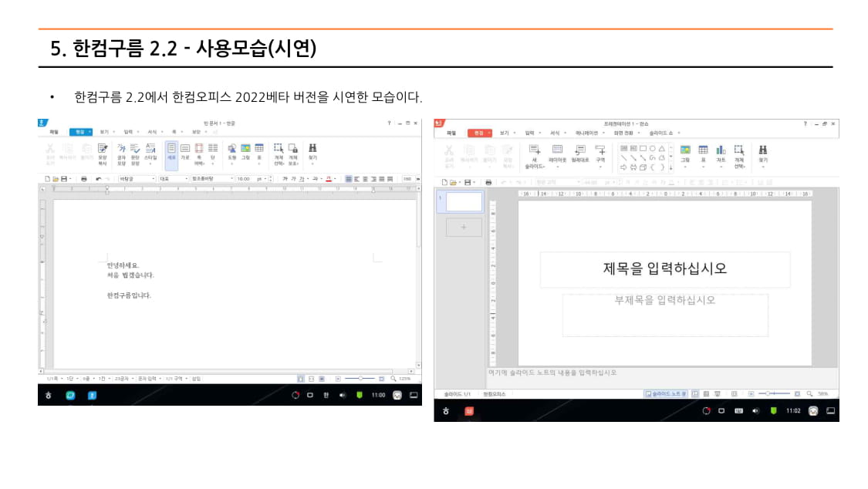Toggle justify alignment in Hangul format bar
The image size is (868, 489).
click(x=348, y=179)
